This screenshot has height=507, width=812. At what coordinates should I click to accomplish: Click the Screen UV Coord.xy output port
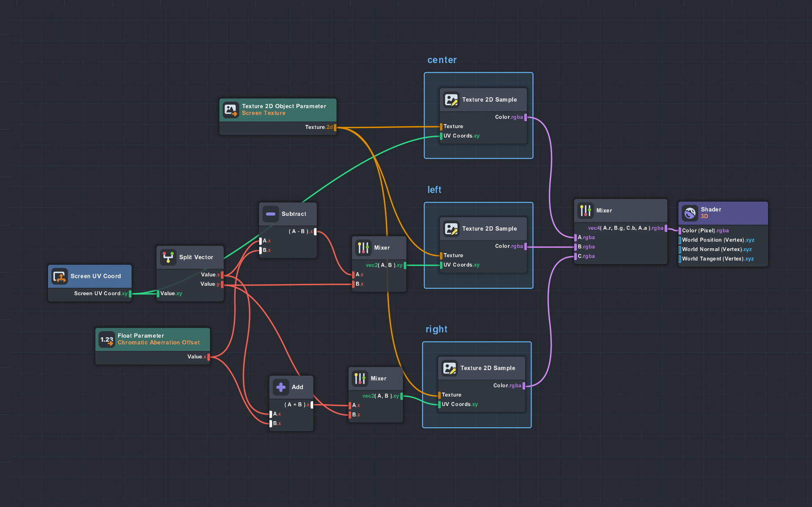pos(130,293)
